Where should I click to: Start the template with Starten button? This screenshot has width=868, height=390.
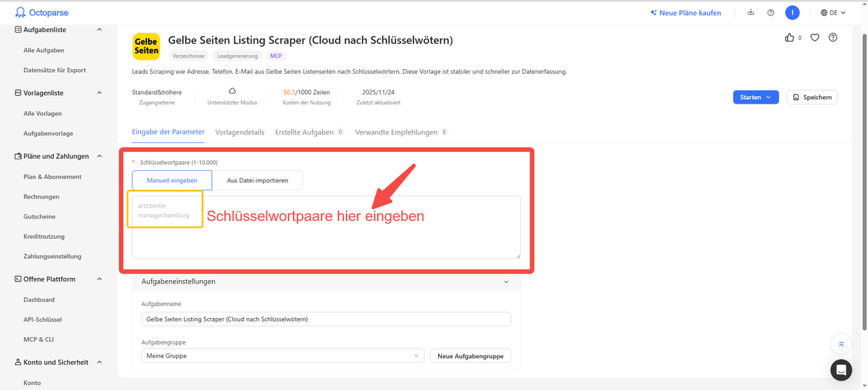[755, 97]
